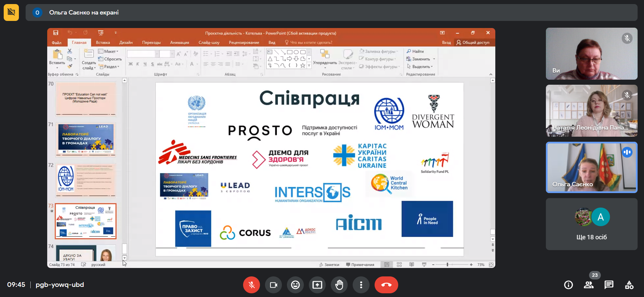The image size is (644, 297).
Task: Select slide 72 IOM thumbnail
Action: coord(86,180)
